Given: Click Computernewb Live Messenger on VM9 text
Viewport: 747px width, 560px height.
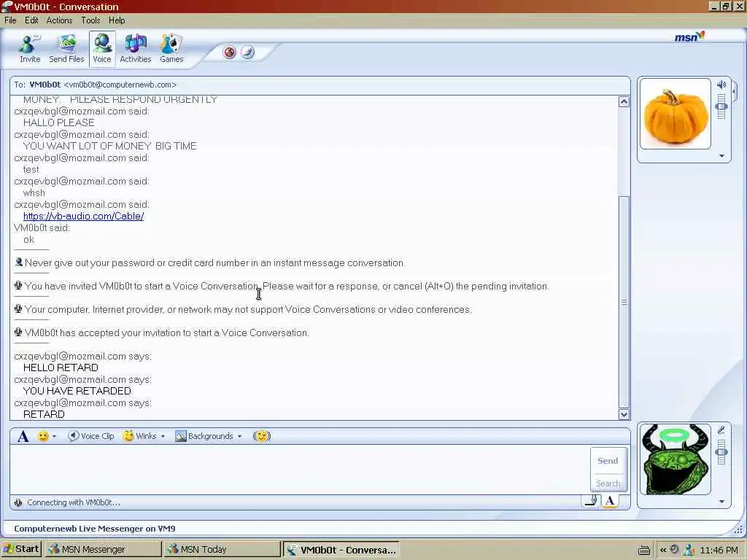Looking at the screenshot, I should pos(95,529).
